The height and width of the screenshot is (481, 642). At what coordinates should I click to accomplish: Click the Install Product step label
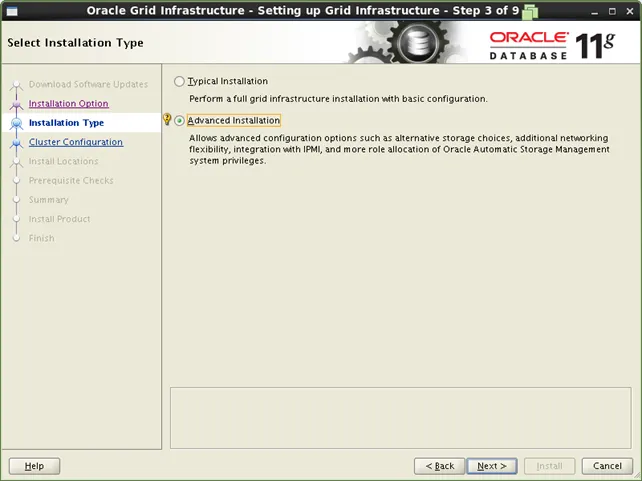point(59,219)
